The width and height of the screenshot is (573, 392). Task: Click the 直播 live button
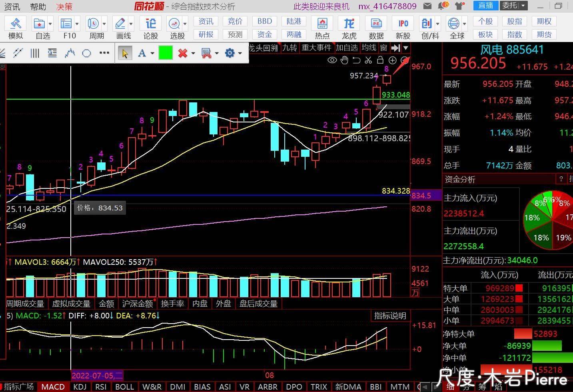pos(486,6)
